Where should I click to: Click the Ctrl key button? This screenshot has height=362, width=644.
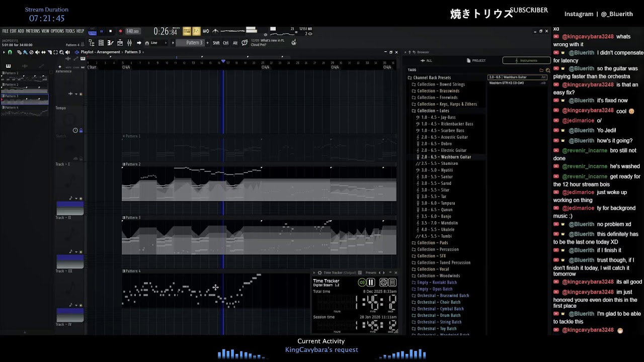coord(225,43)
